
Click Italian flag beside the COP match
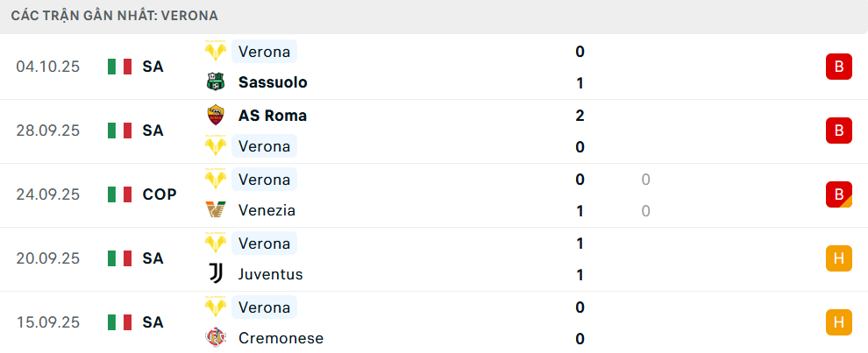pos(119,194)
